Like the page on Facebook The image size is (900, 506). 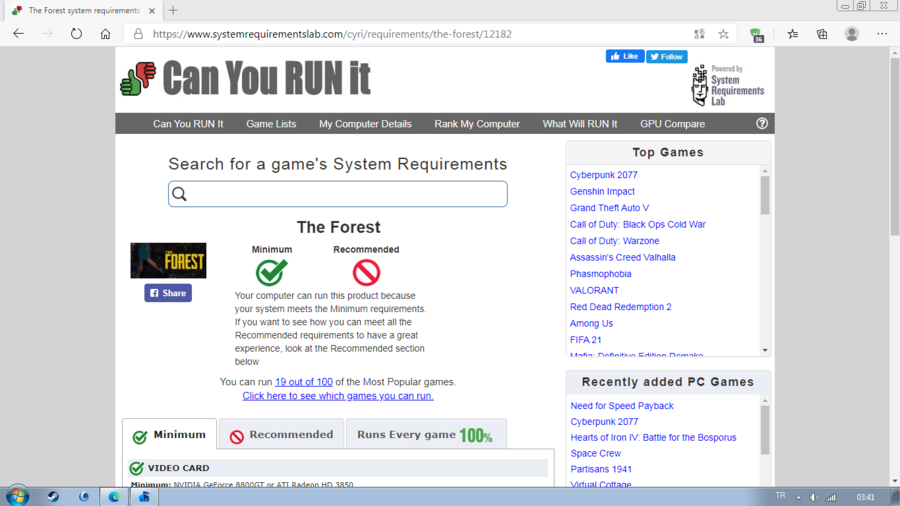[625, 56]
